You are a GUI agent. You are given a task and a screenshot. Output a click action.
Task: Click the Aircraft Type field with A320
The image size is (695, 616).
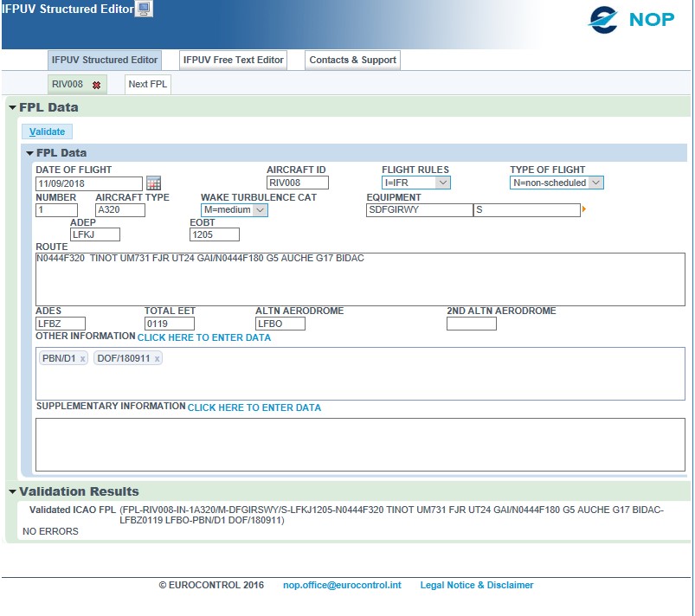point(120,209)
